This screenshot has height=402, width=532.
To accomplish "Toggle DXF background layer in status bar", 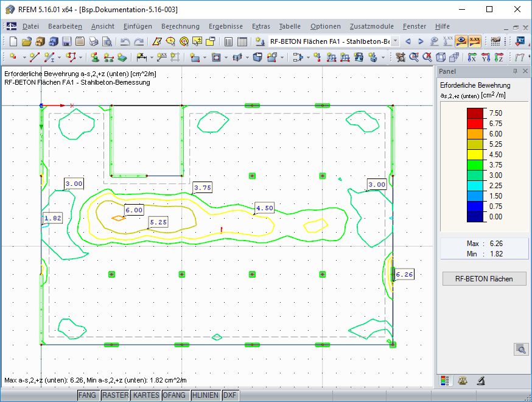I will pyautogui.click(x=229, y=395).
